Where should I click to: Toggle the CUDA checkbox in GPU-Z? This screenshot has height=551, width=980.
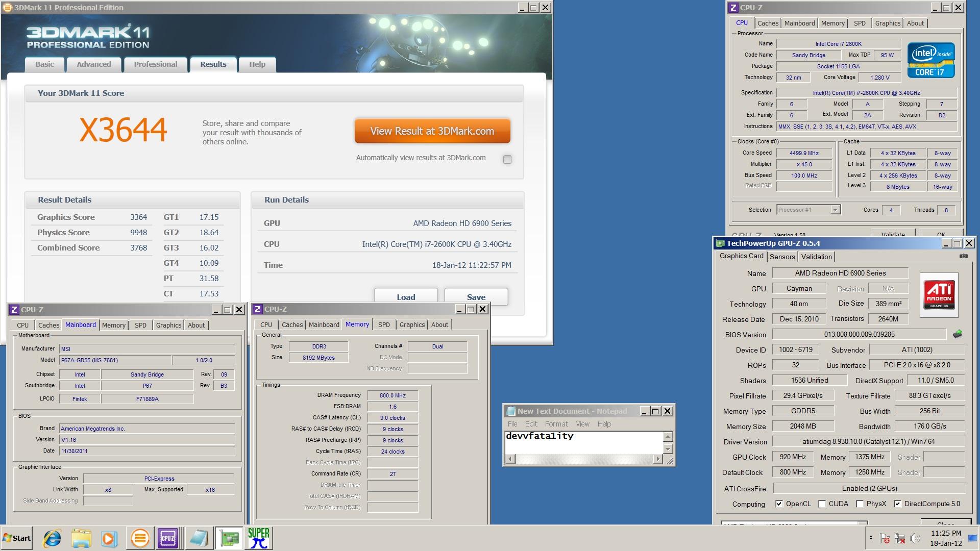coord(822,504)
